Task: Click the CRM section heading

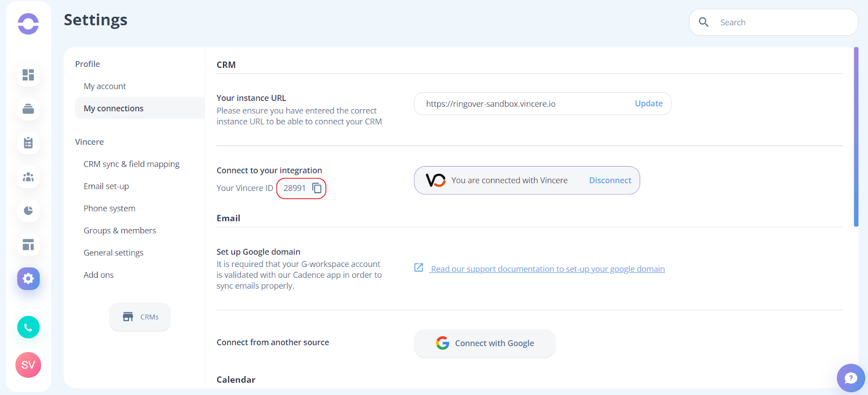Action: click(226, 65)
